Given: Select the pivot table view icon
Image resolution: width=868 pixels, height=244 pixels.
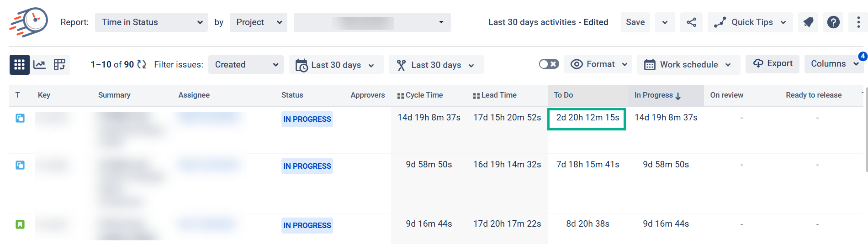Looking at the screenshot, I should [x=60, y=65].
